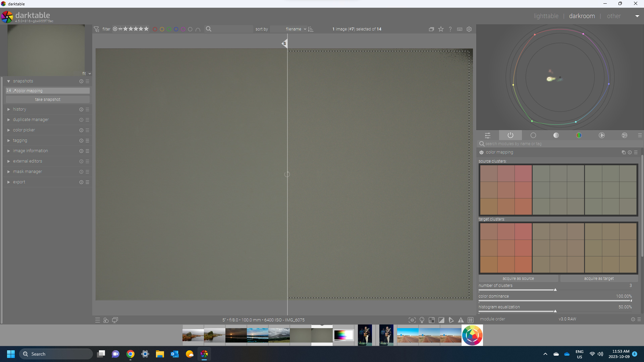Toggle soft proofing icon

coord(451,320)
